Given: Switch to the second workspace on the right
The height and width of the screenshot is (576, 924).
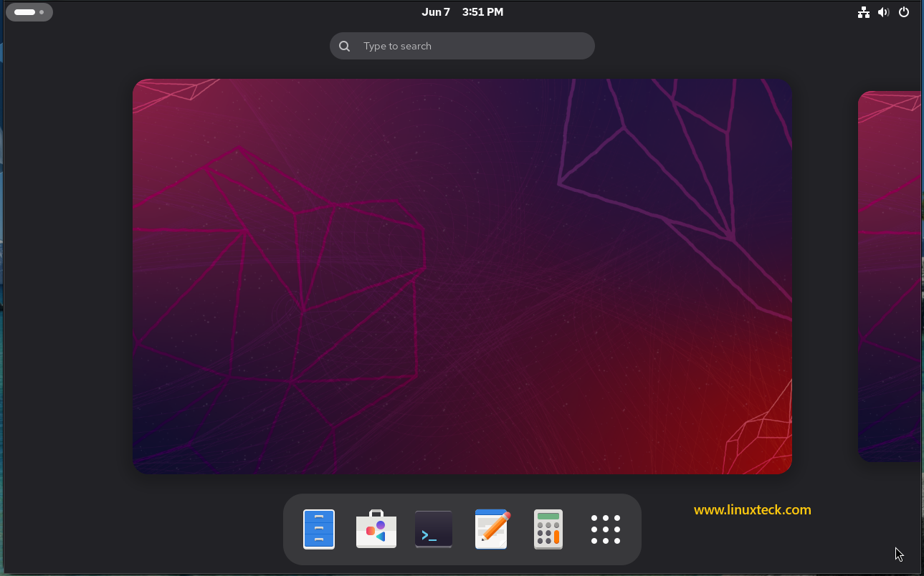Looking at the screenshot, I should [890, 277].
